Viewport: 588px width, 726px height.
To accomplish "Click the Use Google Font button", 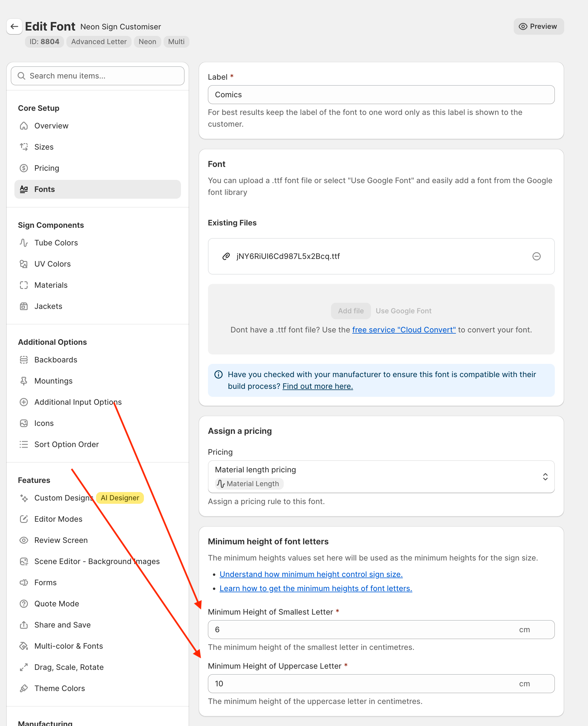I will pos(403,311).
